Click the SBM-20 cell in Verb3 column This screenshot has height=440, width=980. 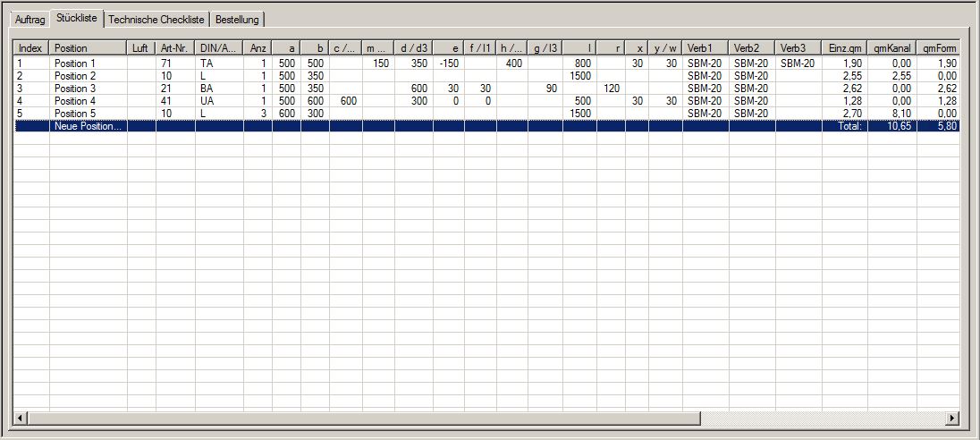[x=797, y=63]
